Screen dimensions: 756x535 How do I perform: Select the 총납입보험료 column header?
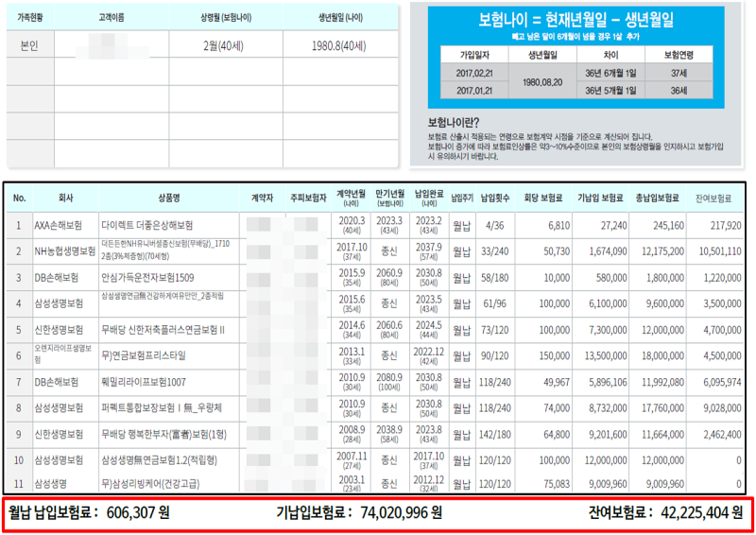(x=657, y=198)
